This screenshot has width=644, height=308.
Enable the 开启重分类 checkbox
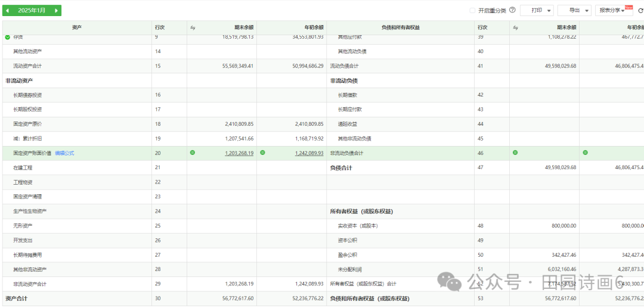(x=473, y=11)
